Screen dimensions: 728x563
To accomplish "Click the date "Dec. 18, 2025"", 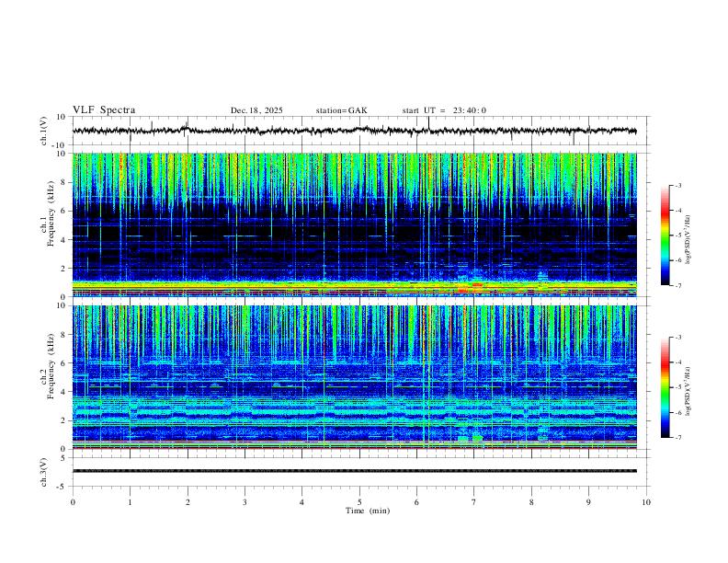I will tap(256, 110).
